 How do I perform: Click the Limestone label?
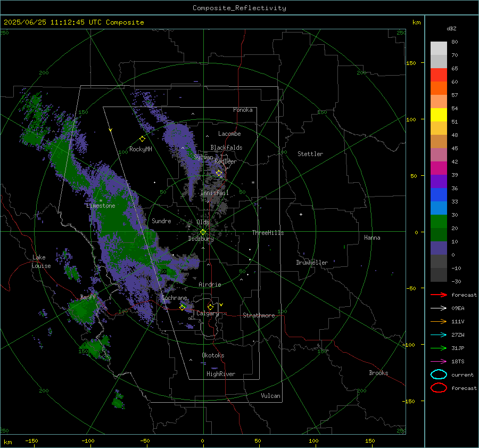101,206
